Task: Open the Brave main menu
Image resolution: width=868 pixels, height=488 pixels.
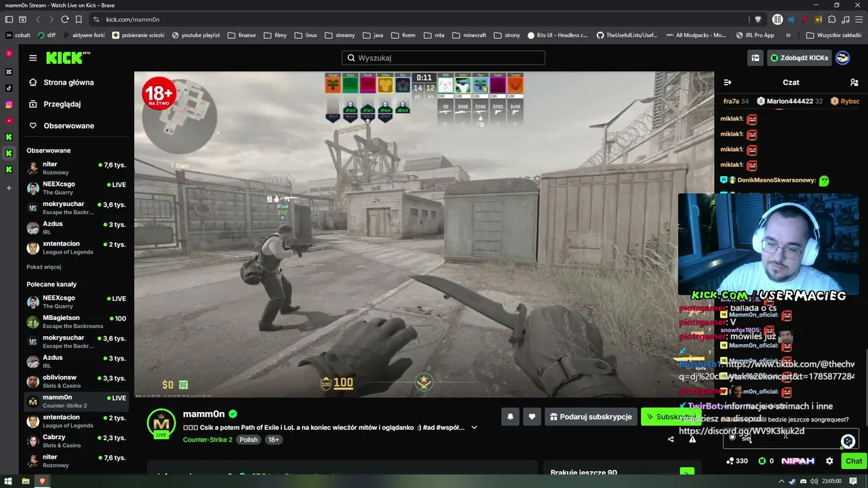Action: coord(859,20)
